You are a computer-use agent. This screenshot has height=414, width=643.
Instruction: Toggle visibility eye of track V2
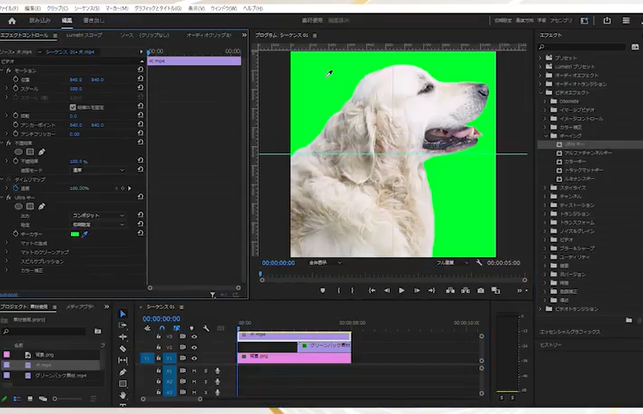coord(194,346)
